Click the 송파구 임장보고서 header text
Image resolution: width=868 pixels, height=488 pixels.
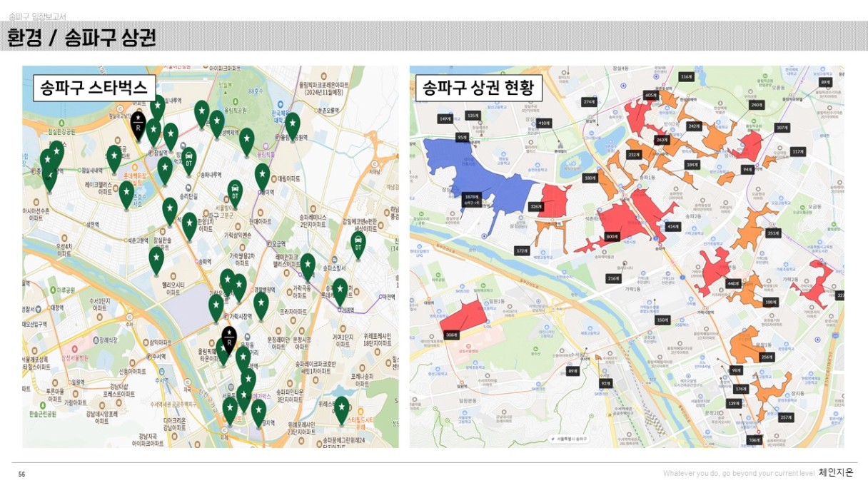coord(36,16)
